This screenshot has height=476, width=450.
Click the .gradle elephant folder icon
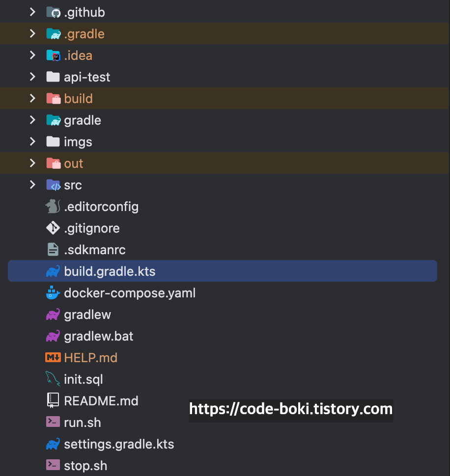[53, 34]
